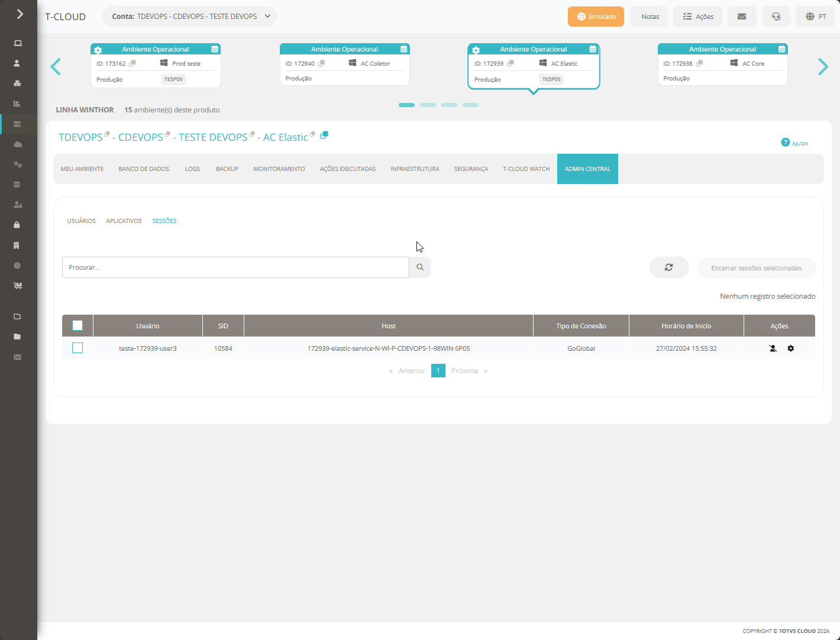
Task: Open the envelope messages icon
Action: (x=742, y=17)
